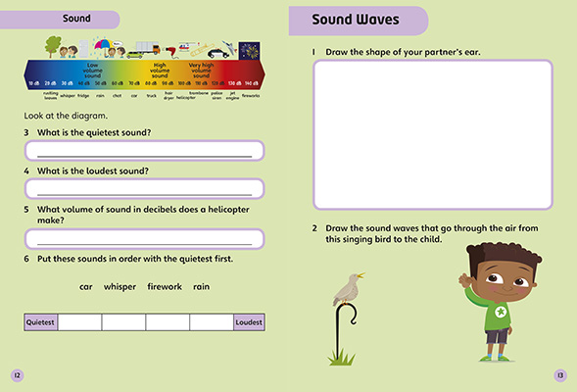This screenshot has width=577, height=392.
Task: Click the whispering children picture
Action: pyautogui.click(x=69, y=52)
